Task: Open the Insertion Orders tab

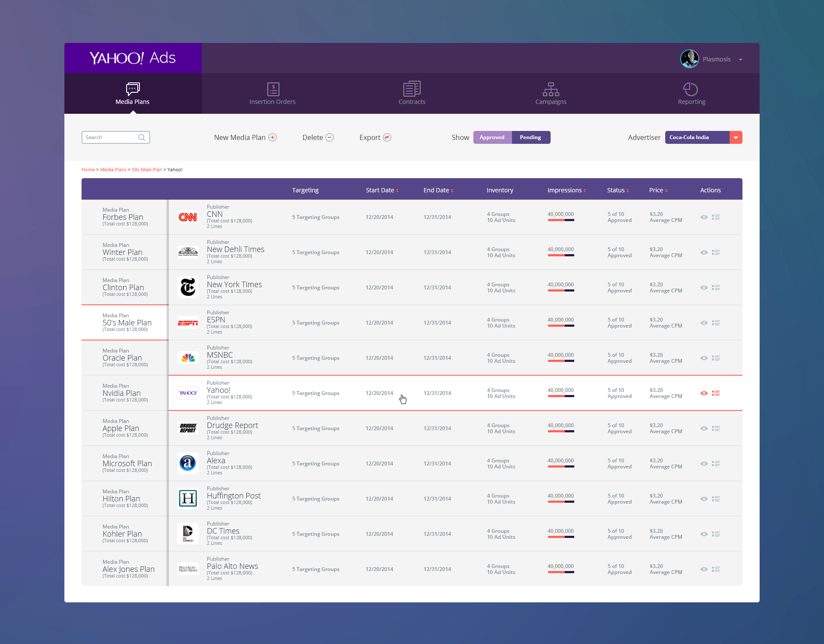Action: point(273,94)
